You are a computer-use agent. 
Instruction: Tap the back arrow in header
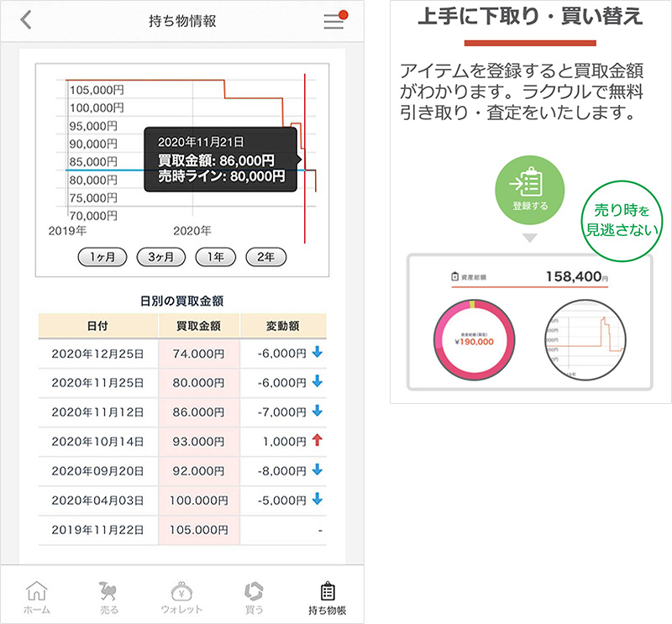pyautogui.click(x=26, y=21)
